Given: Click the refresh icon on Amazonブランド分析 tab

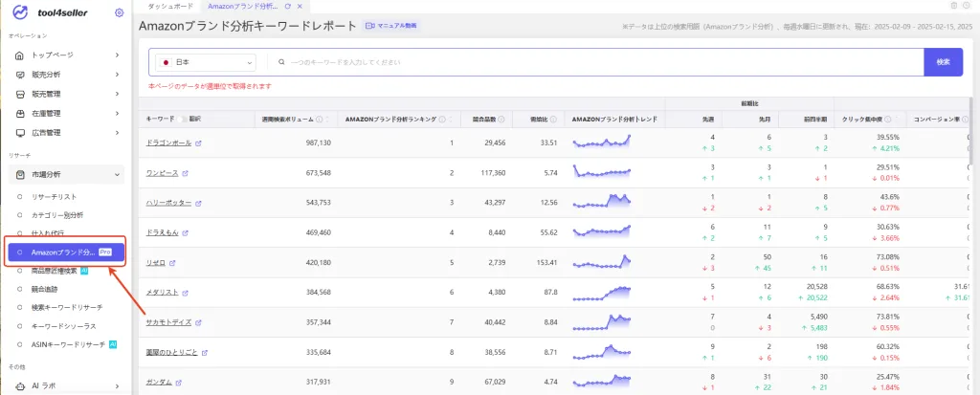Looking at the screenshot, I should (287, 6).
